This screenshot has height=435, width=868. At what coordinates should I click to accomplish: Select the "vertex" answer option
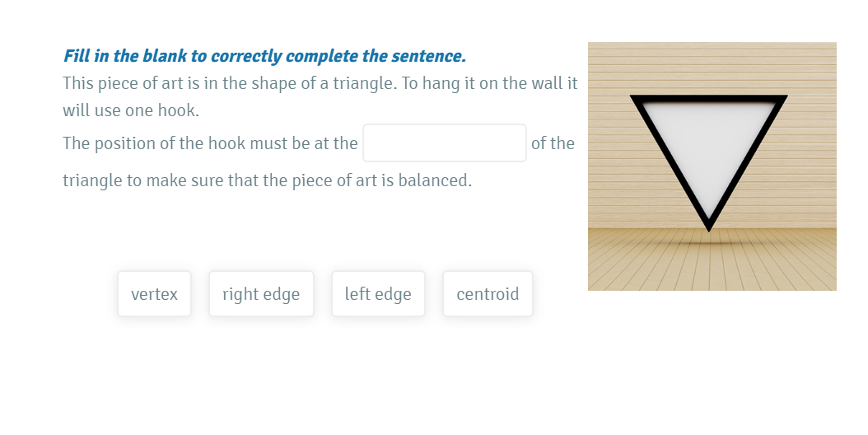pyautogui.click(x=154, y=294)
